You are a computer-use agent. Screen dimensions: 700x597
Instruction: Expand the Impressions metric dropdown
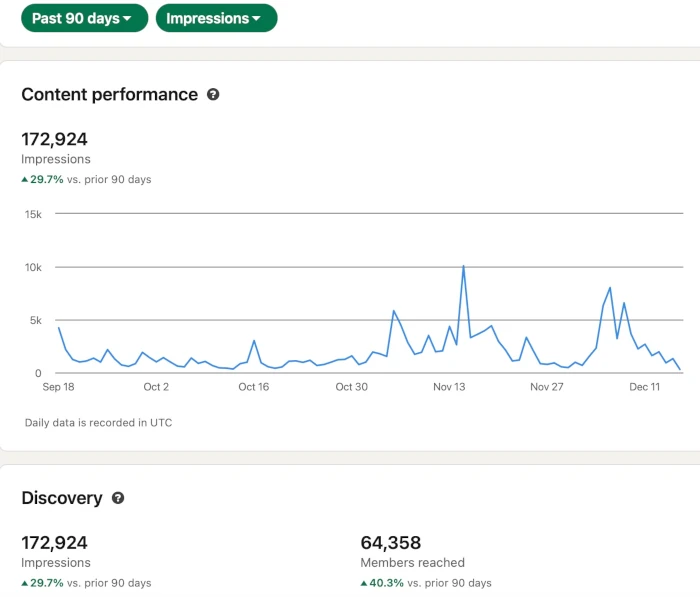[216, 18]
